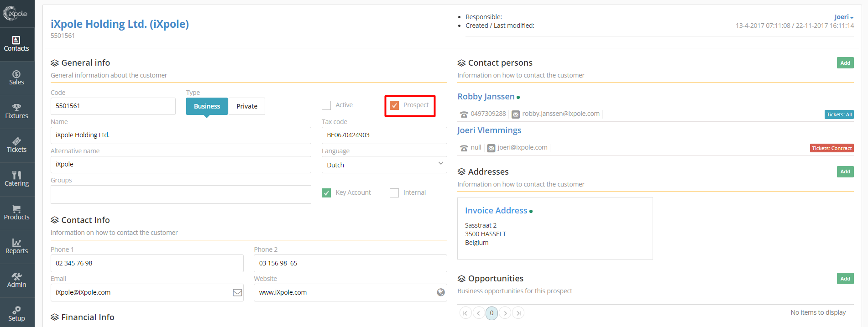The width and height of the screenshot is (868, 327).
Task: Click the Code input field
Action: [x=113, y=106]
